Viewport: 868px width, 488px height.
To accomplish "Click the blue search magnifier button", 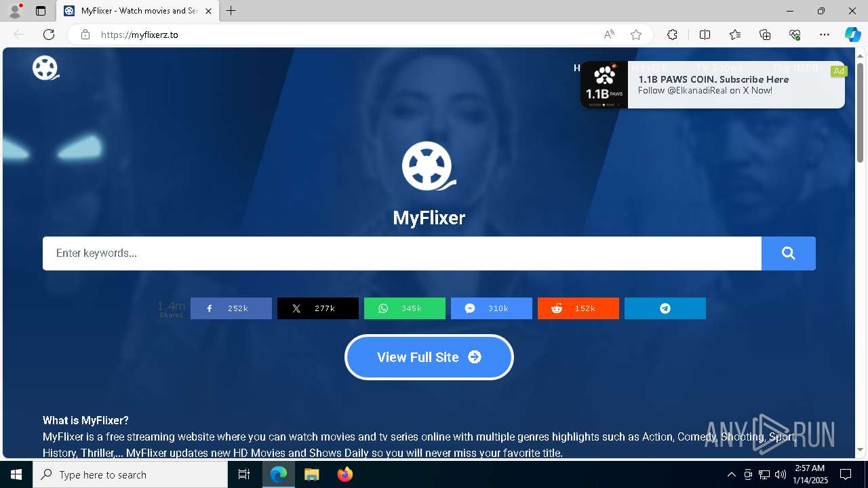I will click(x=788, y=253).
